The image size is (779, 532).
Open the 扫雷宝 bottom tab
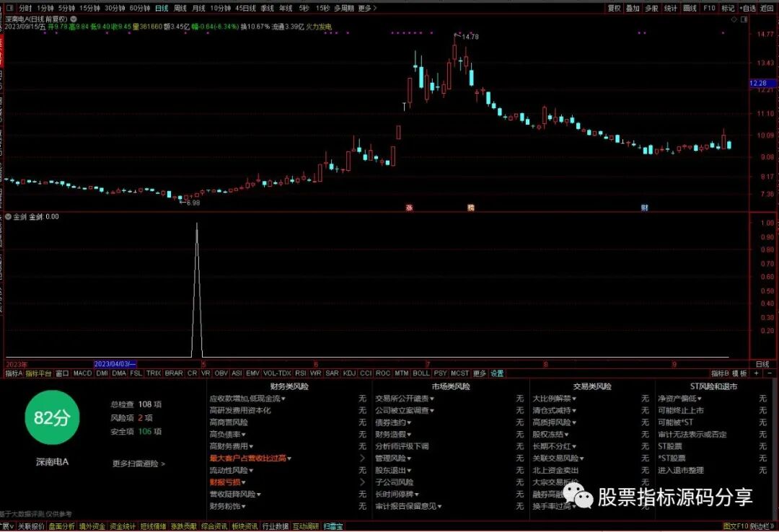tap(333, 526)
